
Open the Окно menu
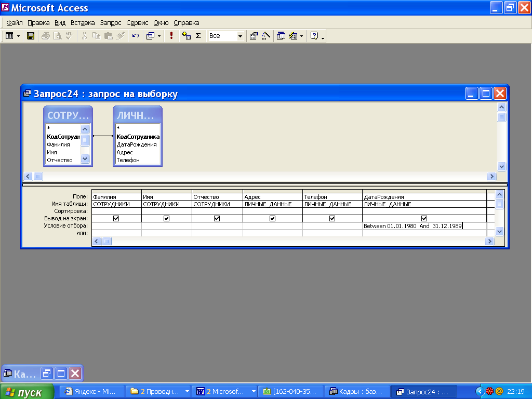(161, 23)
